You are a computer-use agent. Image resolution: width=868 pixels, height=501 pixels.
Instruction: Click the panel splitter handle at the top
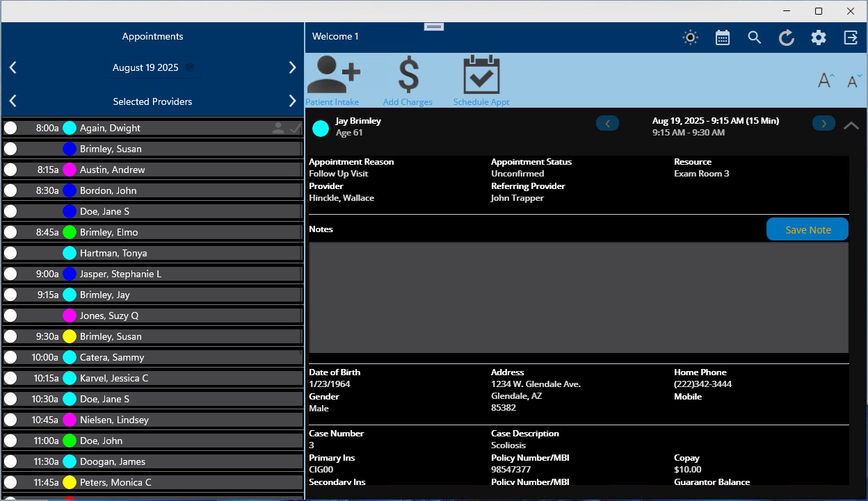pos(434,26)
